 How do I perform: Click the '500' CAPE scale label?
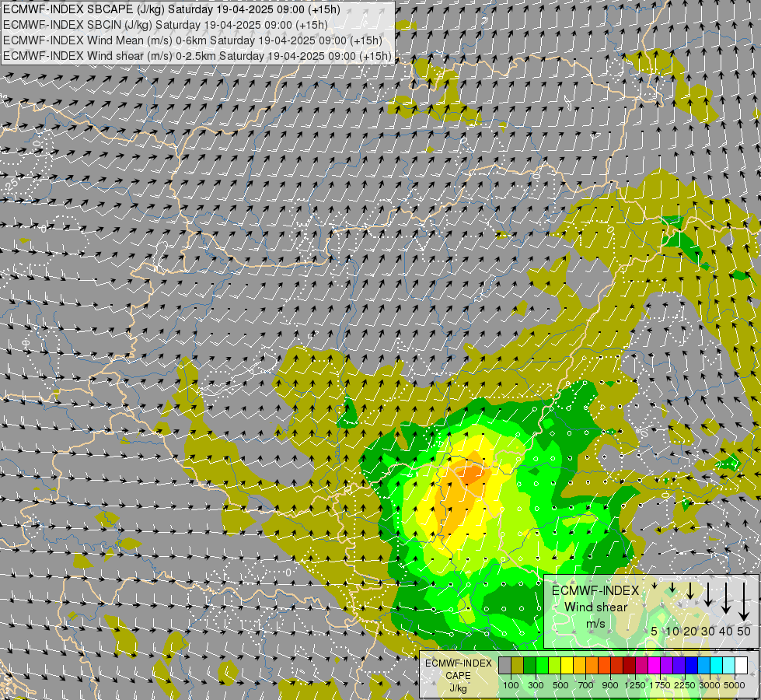pos(560,685)
